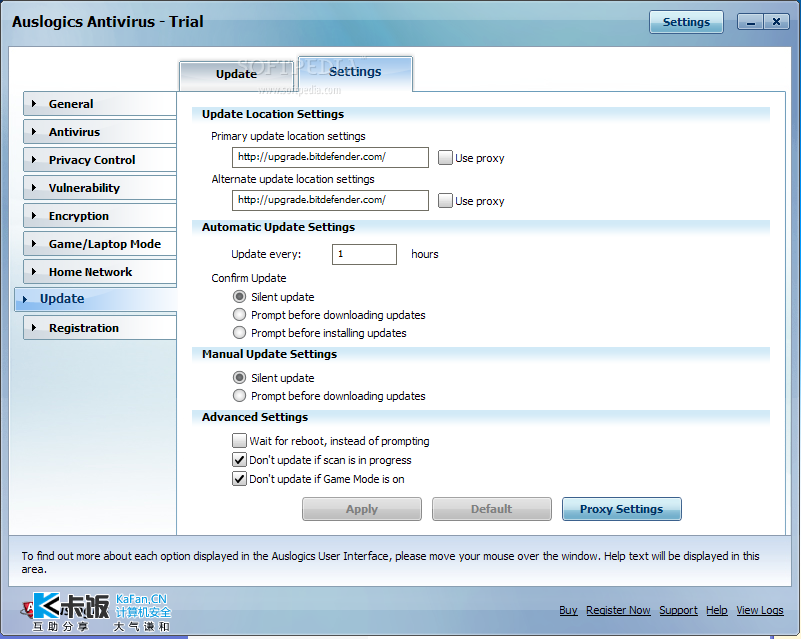Viewport: 801px width, 639px height.
Task: Click the Update Location Settings heading
Action: (x=273, y=114)
